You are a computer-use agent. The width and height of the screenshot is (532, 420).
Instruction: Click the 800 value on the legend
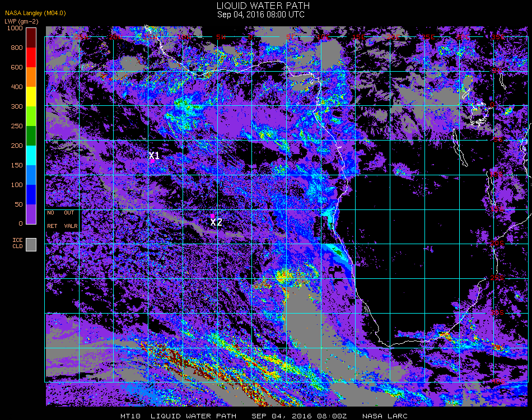[17, 48]
